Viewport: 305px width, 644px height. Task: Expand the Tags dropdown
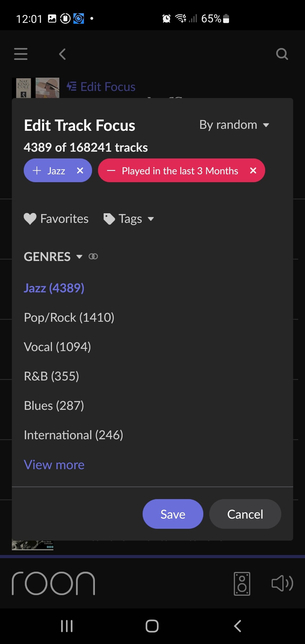[129, 219]
